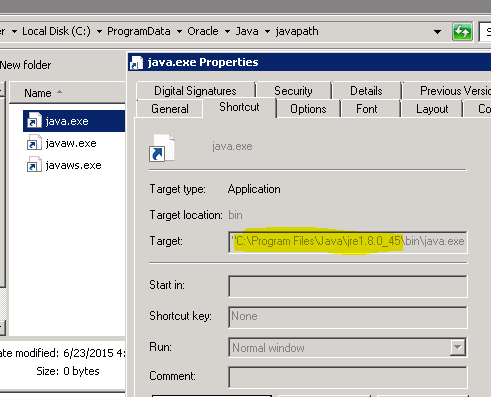Switch to the Security tab
Image resolution: width=491 pixels, height=397 pixels.
[x=293, y=91]
